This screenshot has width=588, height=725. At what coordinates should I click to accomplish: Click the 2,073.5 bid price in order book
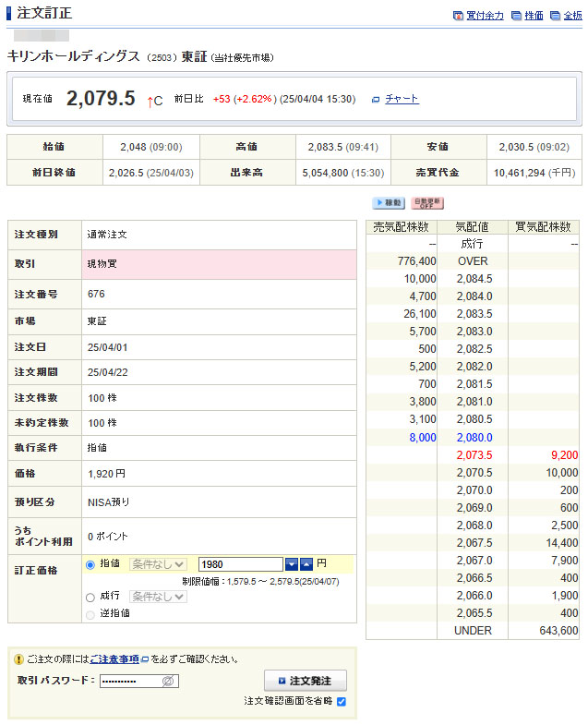[x=474, y=454]
